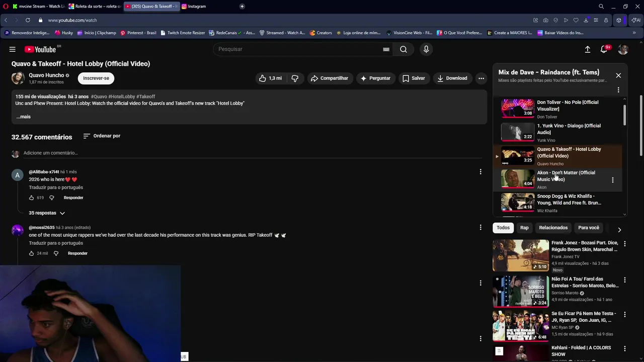644x362 pixels.
Task: Reload the page with the browser refresh icon
Action: pyautogui.click(x=27, y=20)
